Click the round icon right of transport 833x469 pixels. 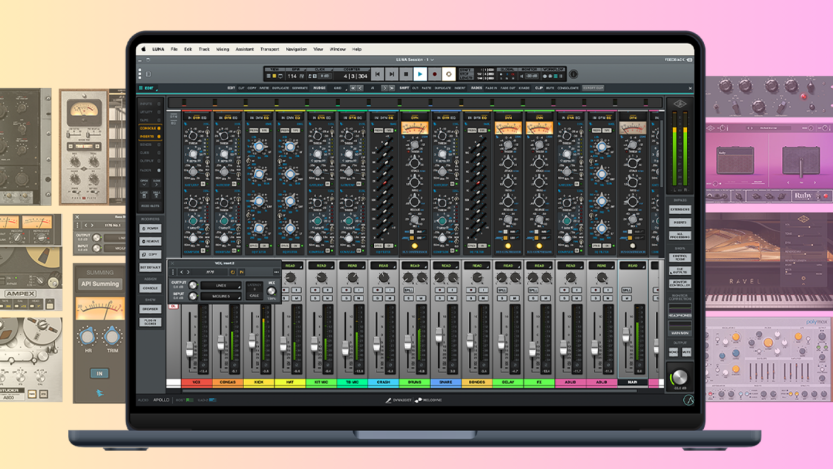tap(573, 74)
